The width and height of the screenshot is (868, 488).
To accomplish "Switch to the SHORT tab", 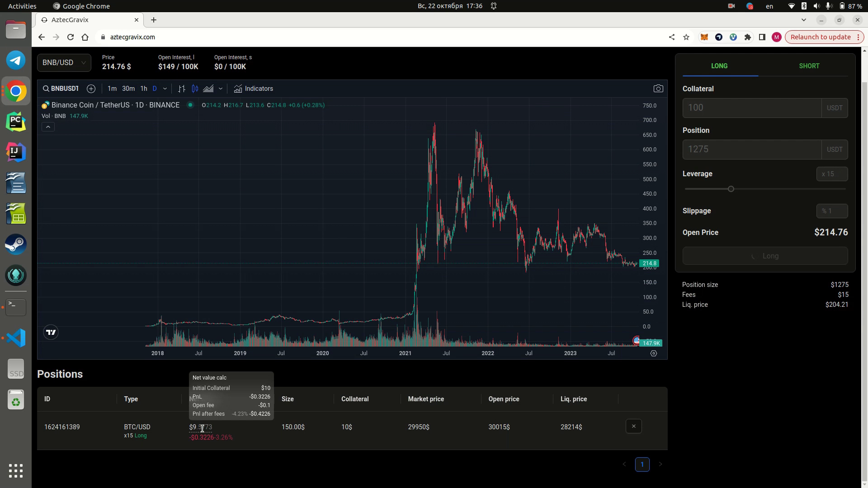I will coord(809,66).
